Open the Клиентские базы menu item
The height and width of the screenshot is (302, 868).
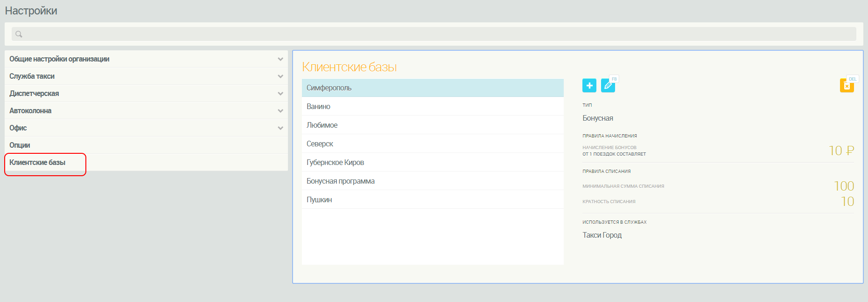pyautogui.click(x=37, y=163)
